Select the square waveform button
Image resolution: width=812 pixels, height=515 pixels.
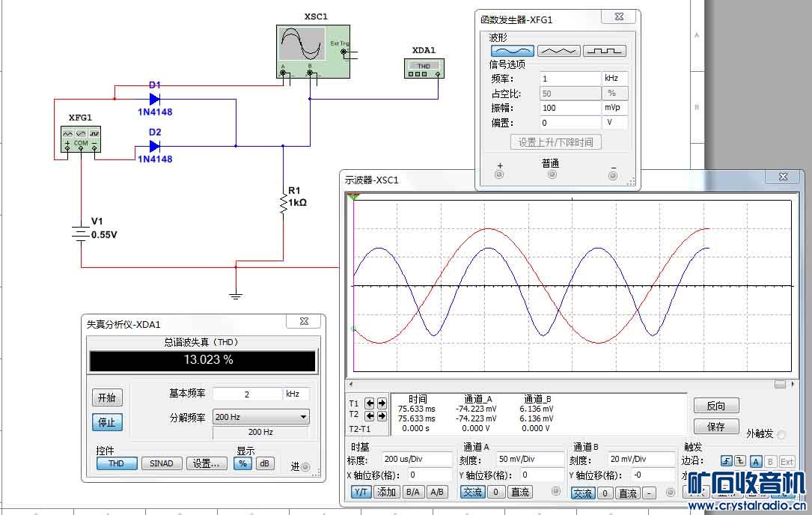tap(604, 51)
